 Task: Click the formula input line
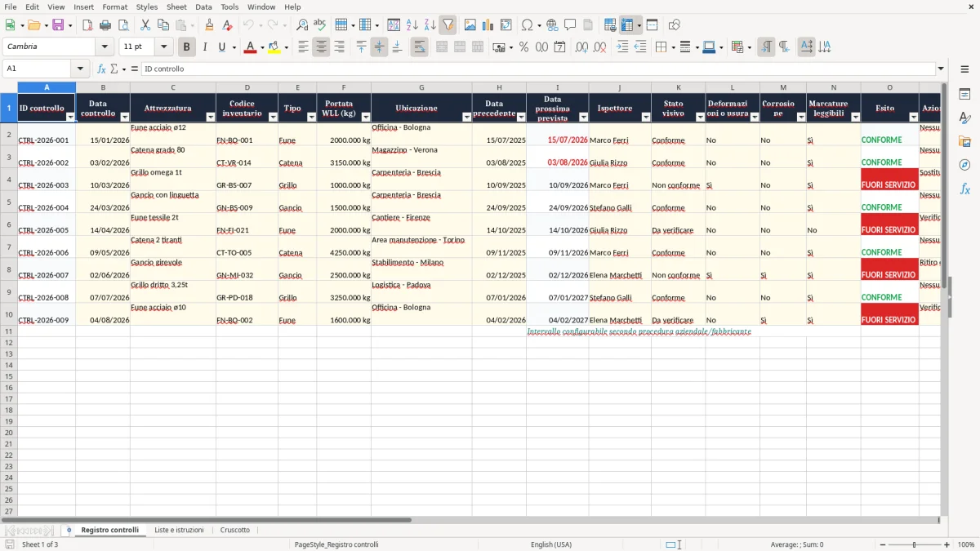pos(537,69)
